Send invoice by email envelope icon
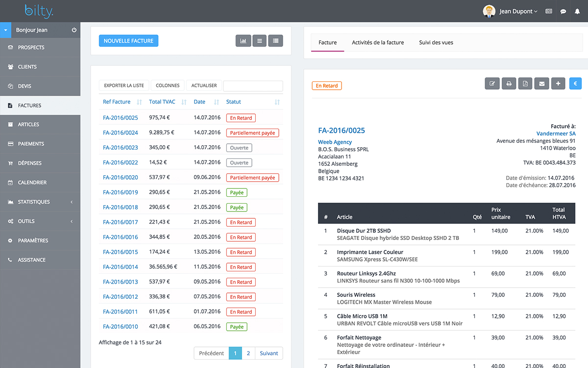The width and height of the screenshot is (588, 368). [x=541, y=83]
